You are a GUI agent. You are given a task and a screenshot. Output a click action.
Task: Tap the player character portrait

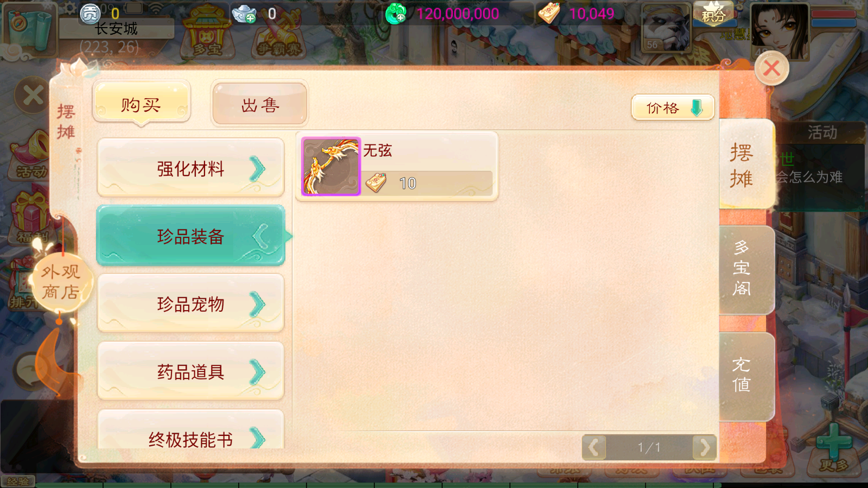[779, 30]
